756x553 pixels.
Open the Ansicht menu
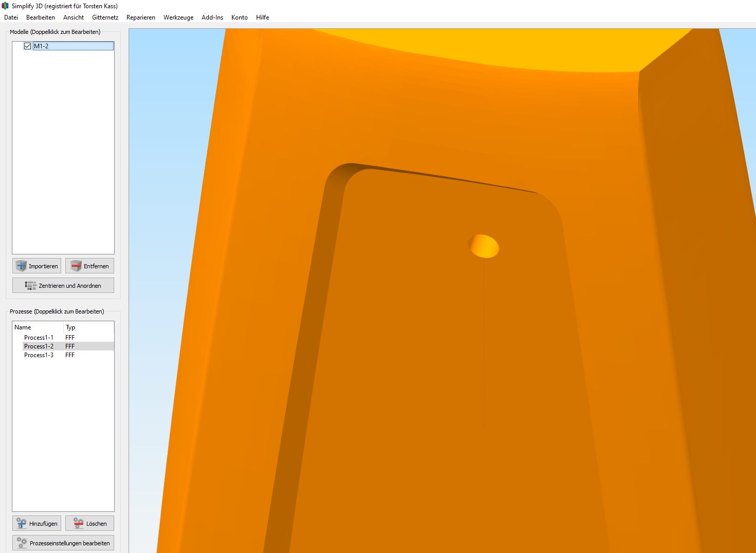(x=74, y=17)
